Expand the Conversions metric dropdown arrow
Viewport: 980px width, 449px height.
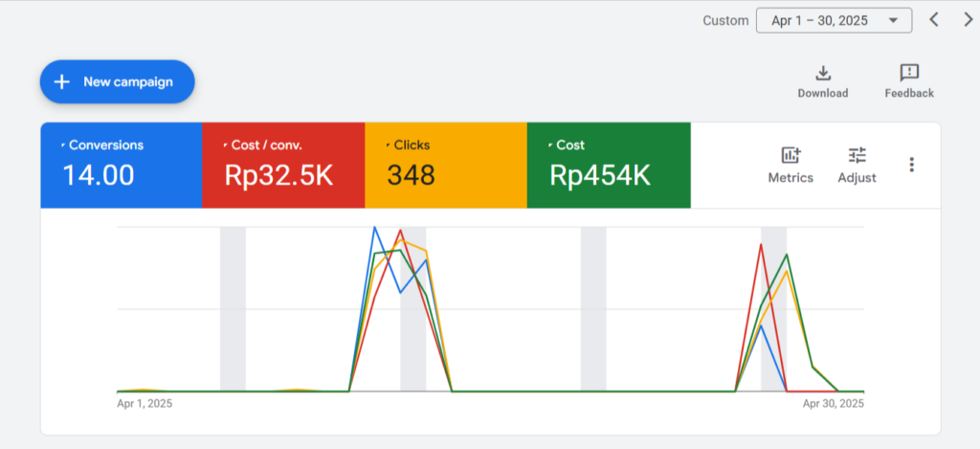pyautogui.click(x=63, y=146)
